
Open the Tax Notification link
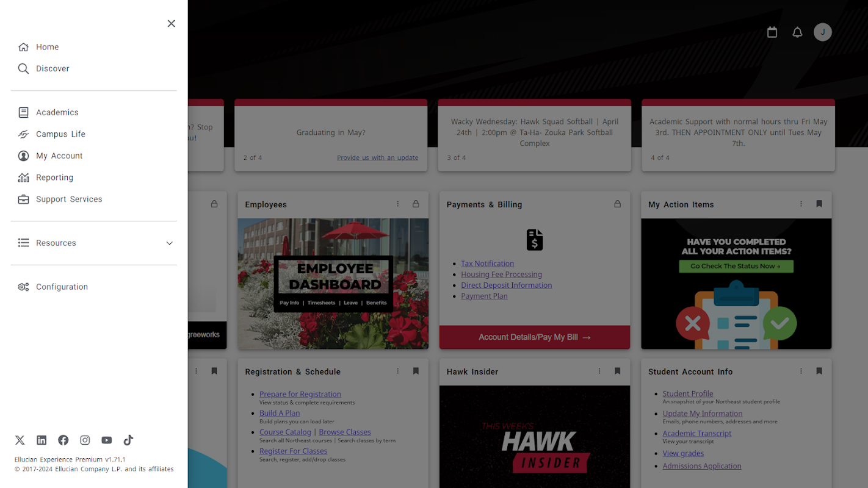click(487, 264)
